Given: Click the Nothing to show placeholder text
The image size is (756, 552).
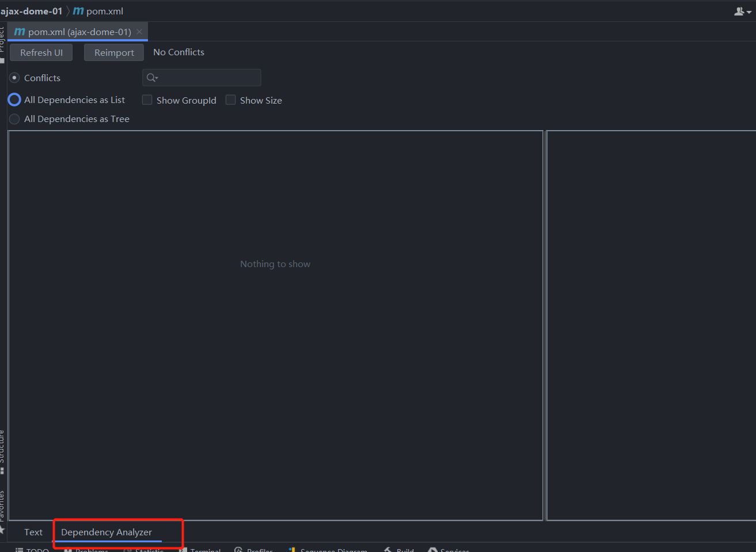Looking at the screenshot, I should (275, 264).
